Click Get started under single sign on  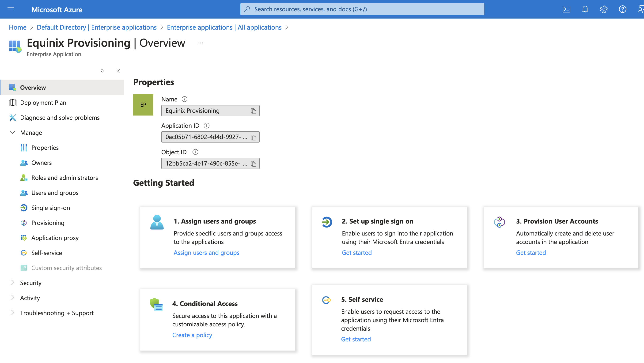tap(357, 253)
